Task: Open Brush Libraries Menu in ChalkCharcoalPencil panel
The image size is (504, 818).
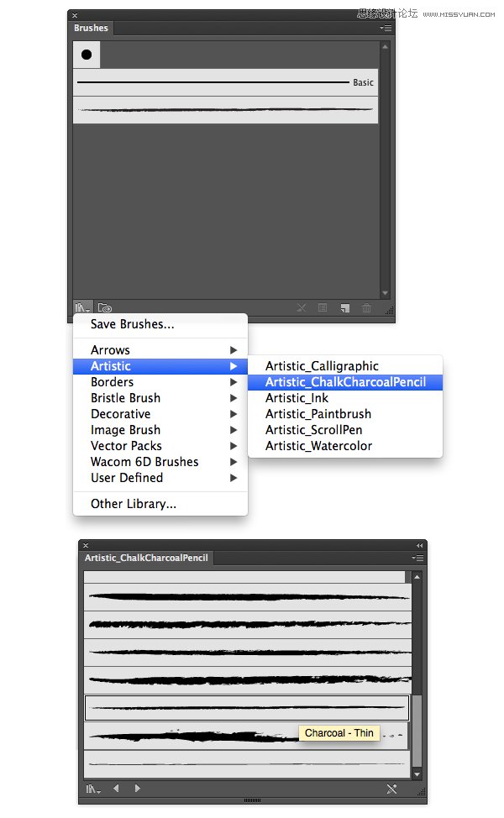Action: click(x=93, y=789)
